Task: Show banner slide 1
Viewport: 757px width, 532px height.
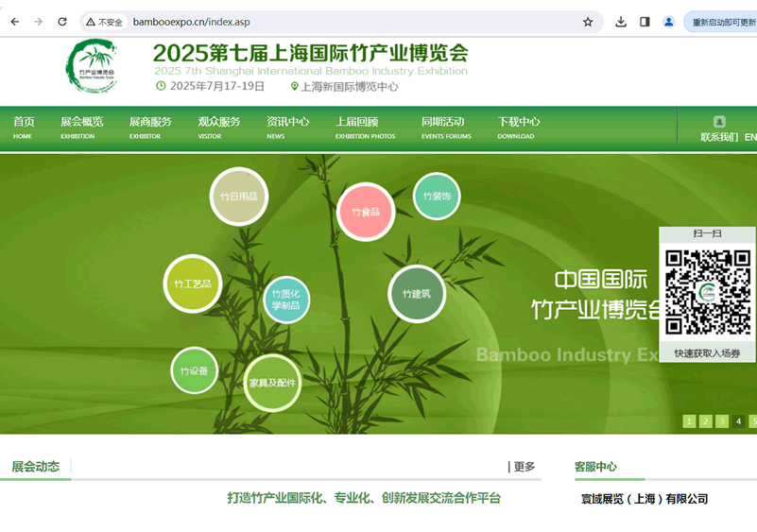Action: tap(689, 421)
